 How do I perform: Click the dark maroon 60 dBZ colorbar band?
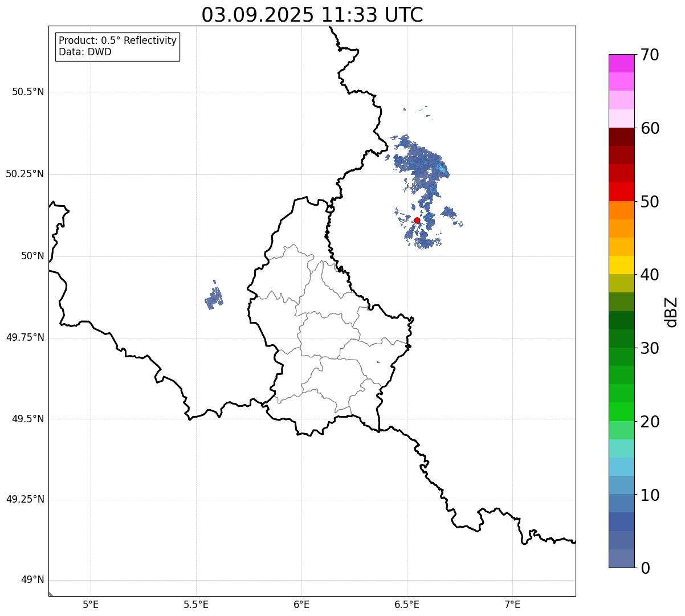click(622, 137)
